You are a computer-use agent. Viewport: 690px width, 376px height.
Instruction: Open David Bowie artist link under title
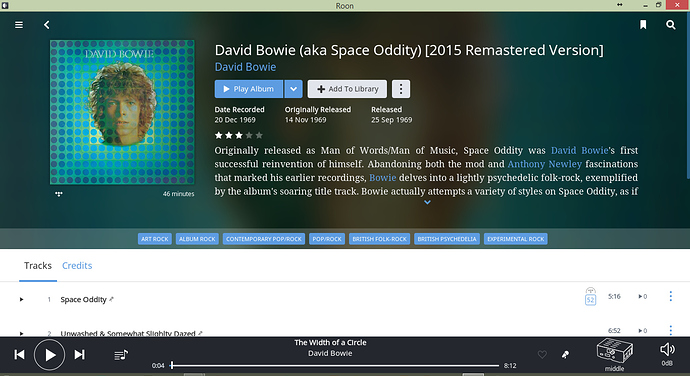(246, 67)
